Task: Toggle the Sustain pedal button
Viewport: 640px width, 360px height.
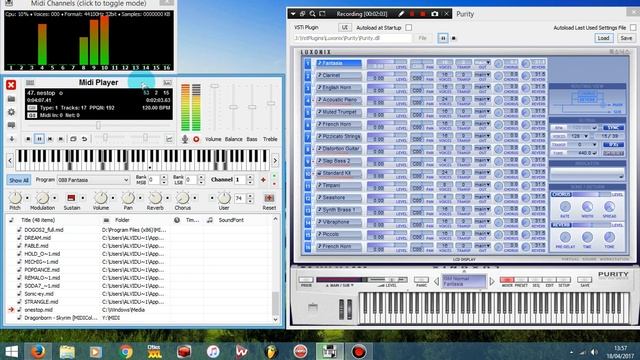Action: (71, 198)
